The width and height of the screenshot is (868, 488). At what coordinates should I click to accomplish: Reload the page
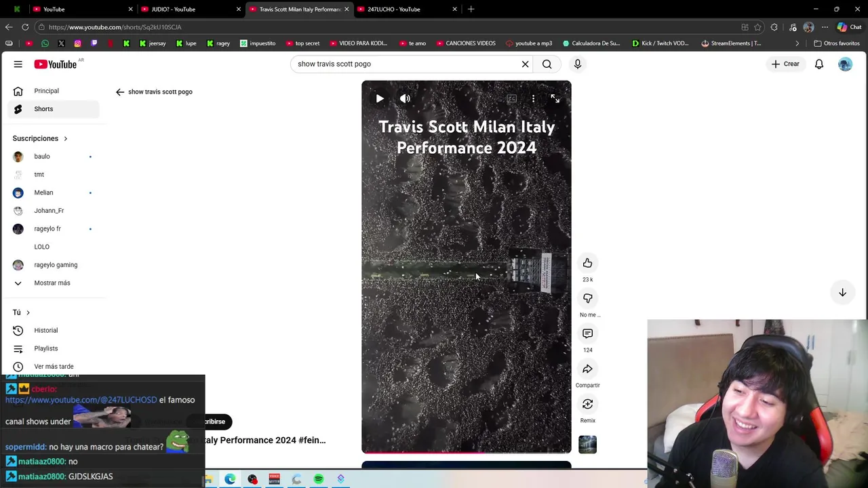tap(25, 27)
